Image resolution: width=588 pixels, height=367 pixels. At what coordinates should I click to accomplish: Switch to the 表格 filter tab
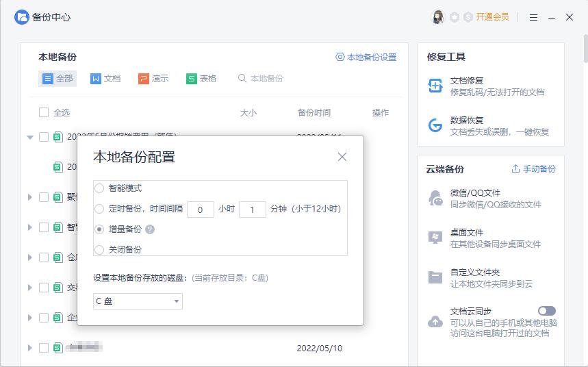201,79
